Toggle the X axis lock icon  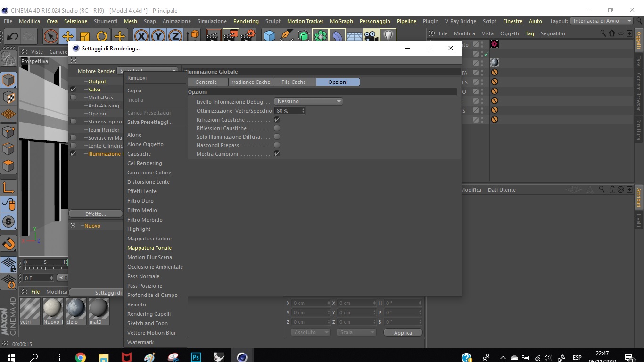click(x=141, y=36)
